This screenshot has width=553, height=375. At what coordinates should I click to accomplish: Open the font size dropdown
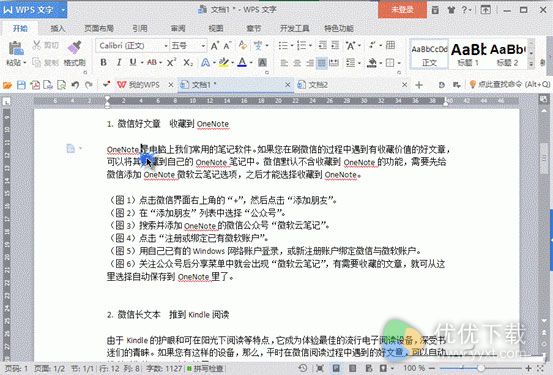coord(203,46)
